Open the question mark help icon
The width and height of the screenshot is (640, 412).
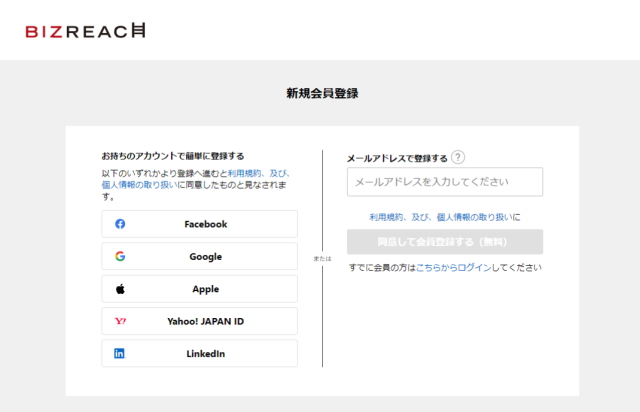tap(458, 157)
